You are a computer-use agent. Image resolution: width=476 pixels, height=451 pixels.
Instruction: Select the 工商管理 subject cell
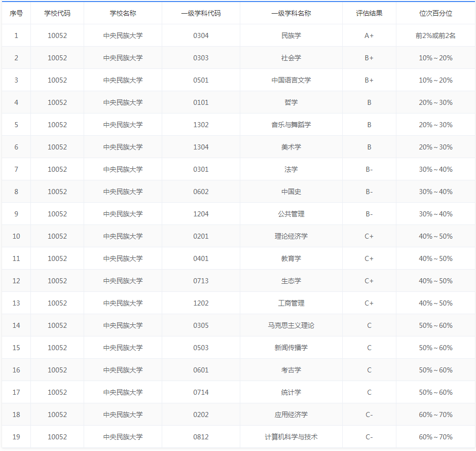pos(291,303)
